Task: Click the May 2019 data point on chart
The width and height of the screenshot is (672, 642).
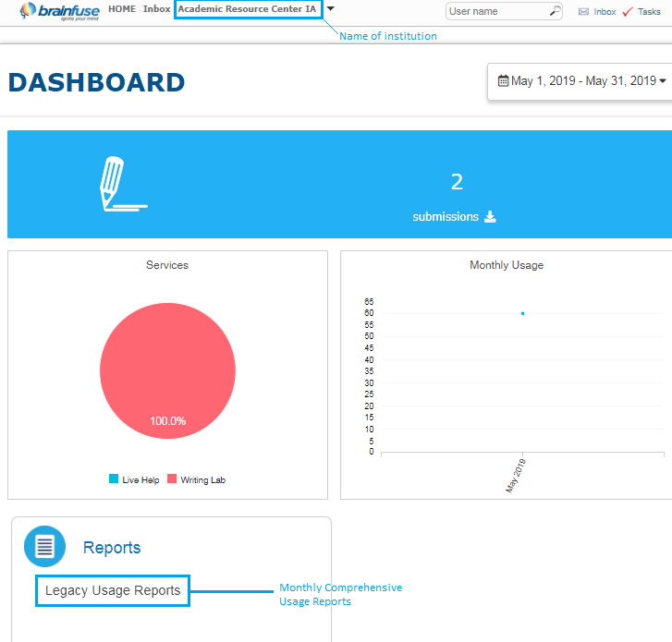Action: [x=522, y=313]
